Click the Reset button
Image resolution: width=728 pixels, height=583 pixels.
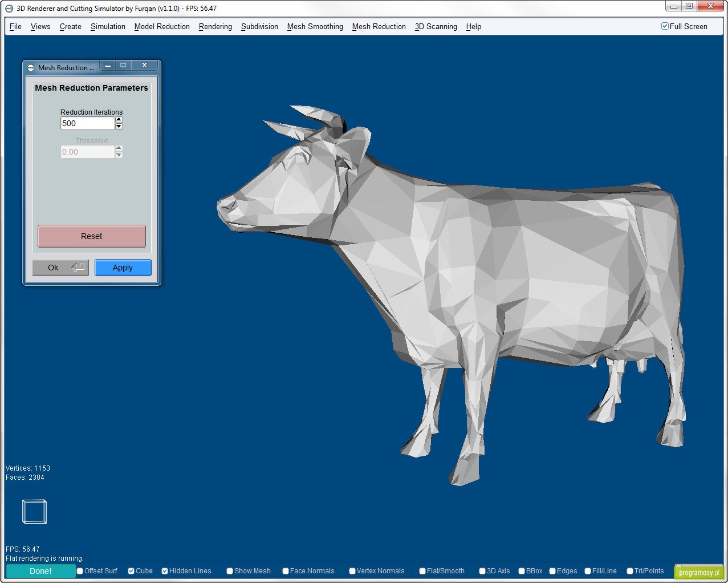[x=92, y=236]
